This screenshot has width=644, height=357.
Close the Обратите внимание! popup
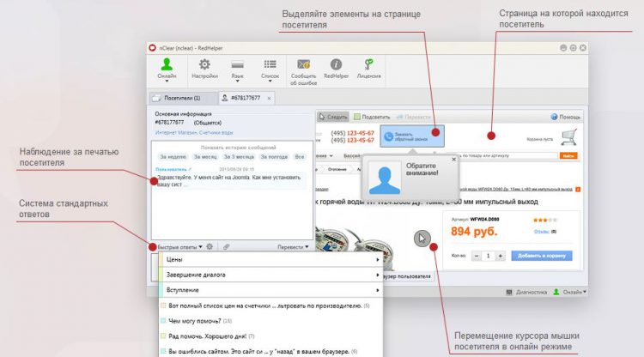coord(454,160)
